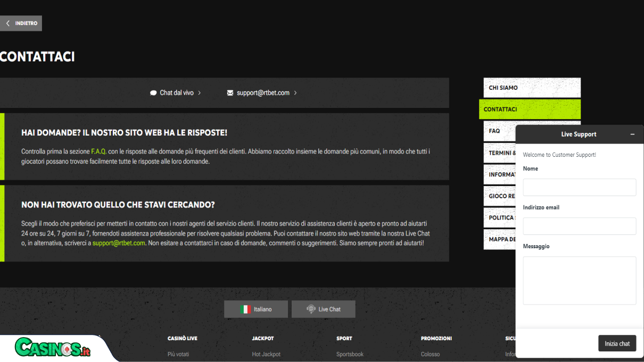644x362 pixels.
Task: Click the headset icon in Live Chat button
Action: pyautogui.click(x=311, y=309)
